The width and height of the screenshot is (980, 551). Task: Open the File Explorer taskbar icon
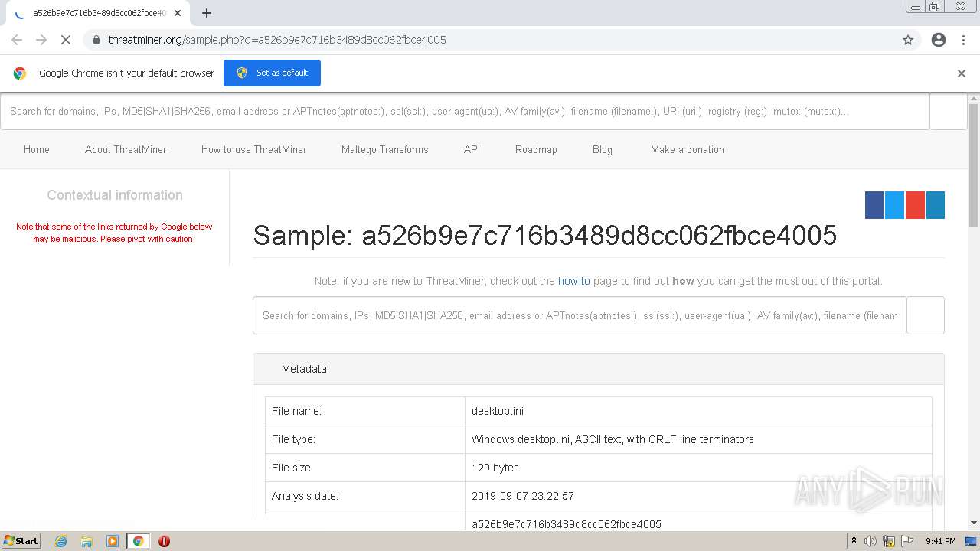87,541
